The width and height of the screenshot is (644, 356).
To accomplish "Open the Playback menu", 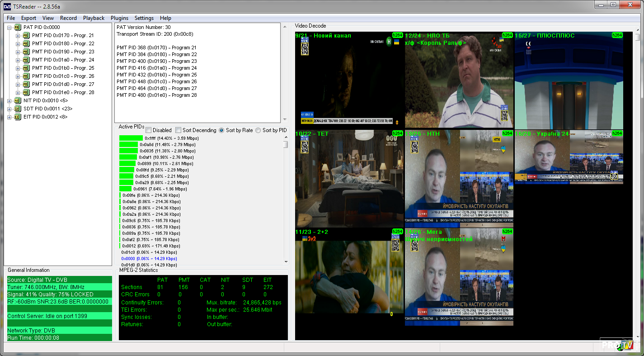I will [94, 18].
